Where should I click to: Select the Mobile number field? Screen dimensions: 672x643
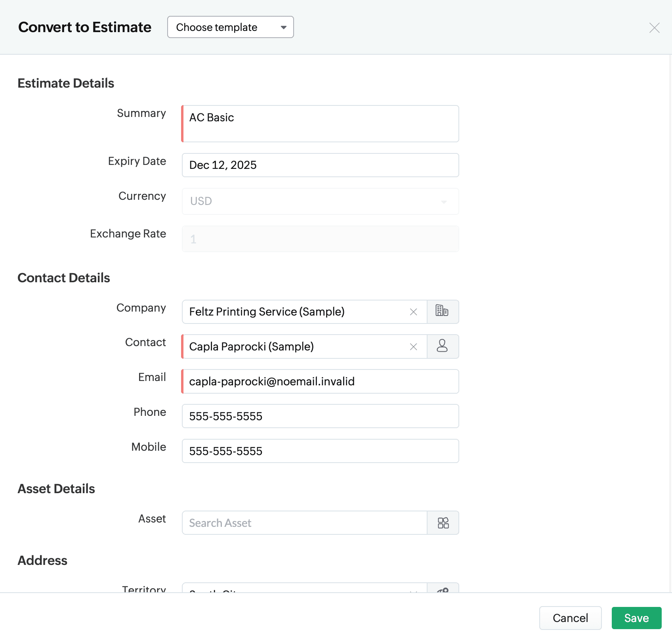(320, 451)
